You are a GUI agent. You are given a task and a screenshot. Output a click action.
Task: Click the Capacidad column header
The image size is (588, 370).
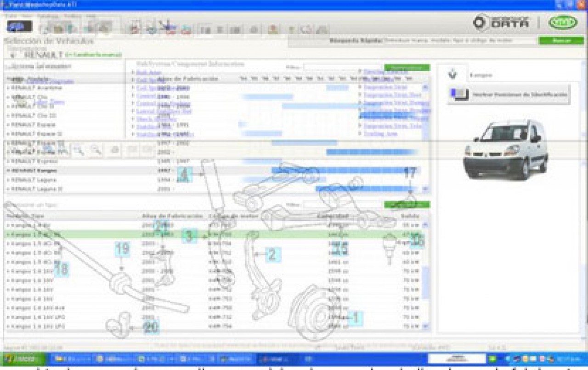[x=333, y=216]
